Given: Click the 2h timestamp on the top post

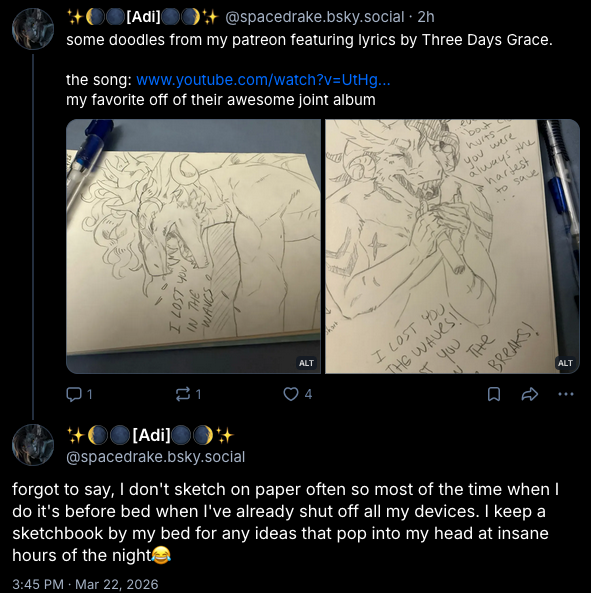Looking at the screenshot, I should [x=426, y=17].
